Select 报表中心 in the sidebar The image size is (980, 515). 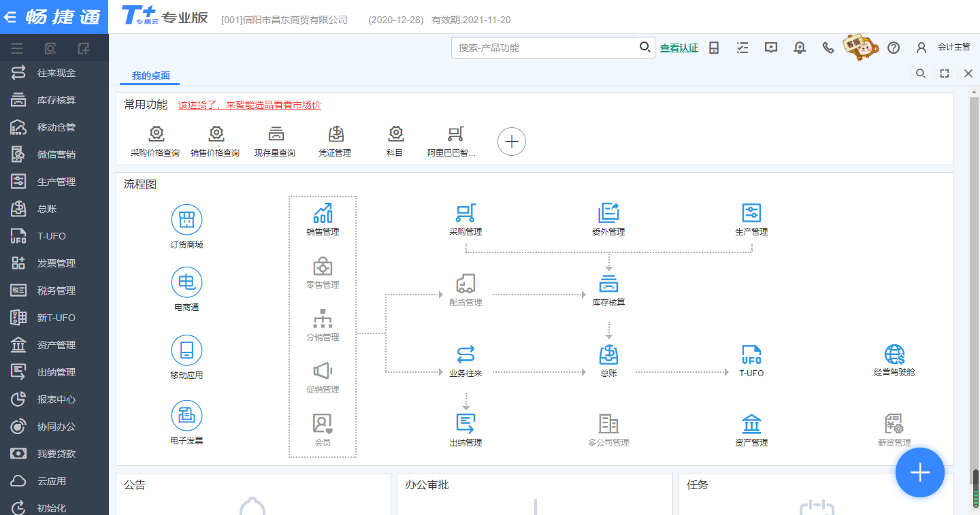[x=54, y=399]
